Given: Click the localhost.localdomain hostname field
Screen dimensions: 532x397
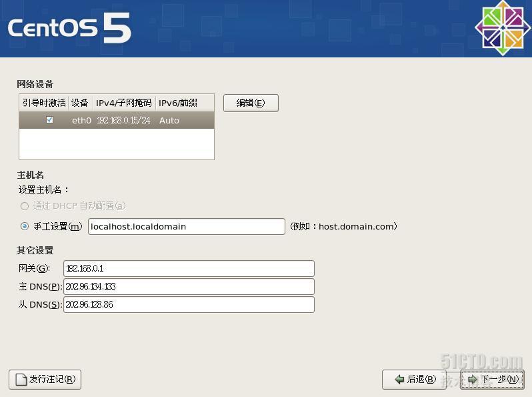Looking at the screenshot, I should (186, 226).
